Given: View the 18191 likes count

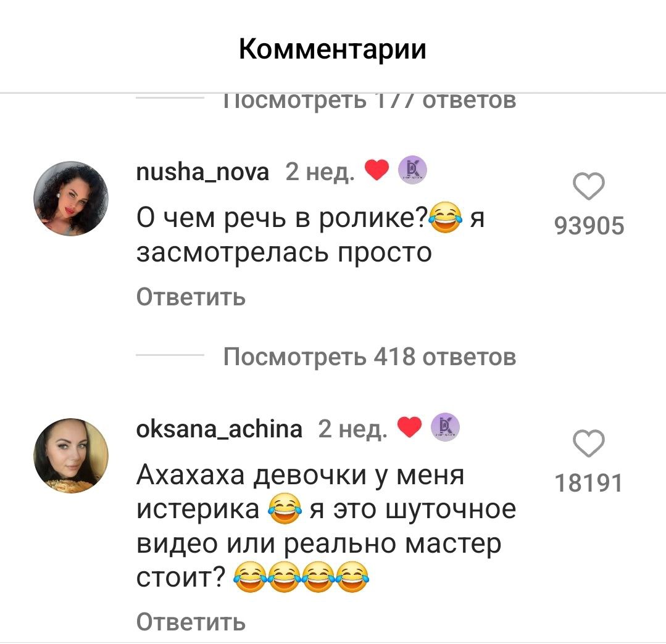Looking at the screenshot, I should (589, 482).
